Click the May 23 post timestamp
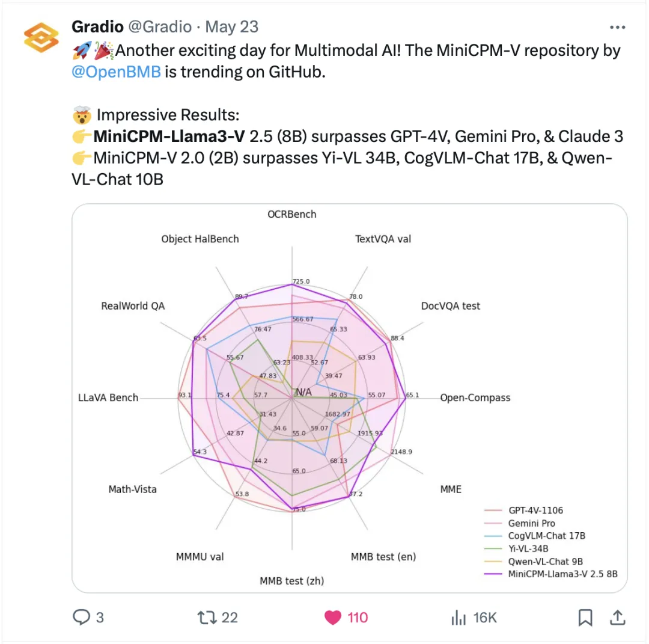The width and height of the screenshot is (649, 644). (x=232, y=27)
